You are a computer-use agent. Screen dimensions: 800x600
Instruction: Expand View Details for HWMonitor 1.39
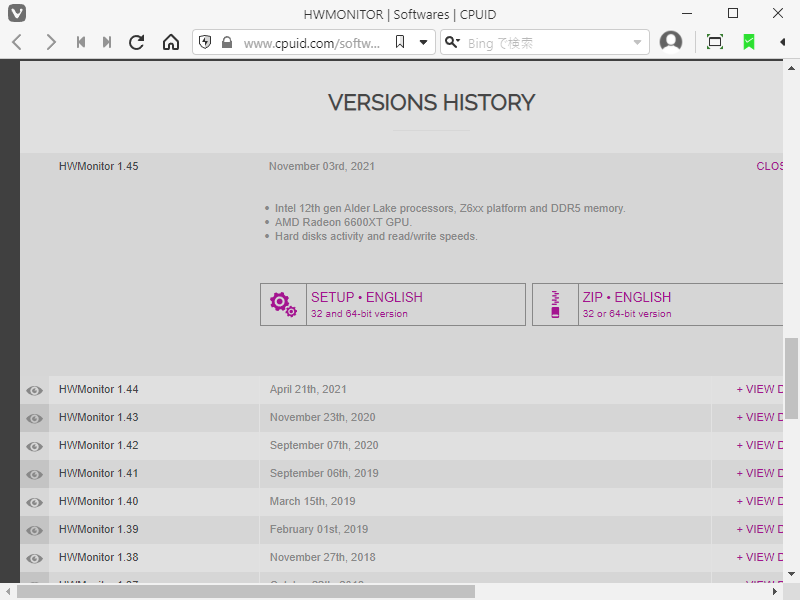coord(760,530)
